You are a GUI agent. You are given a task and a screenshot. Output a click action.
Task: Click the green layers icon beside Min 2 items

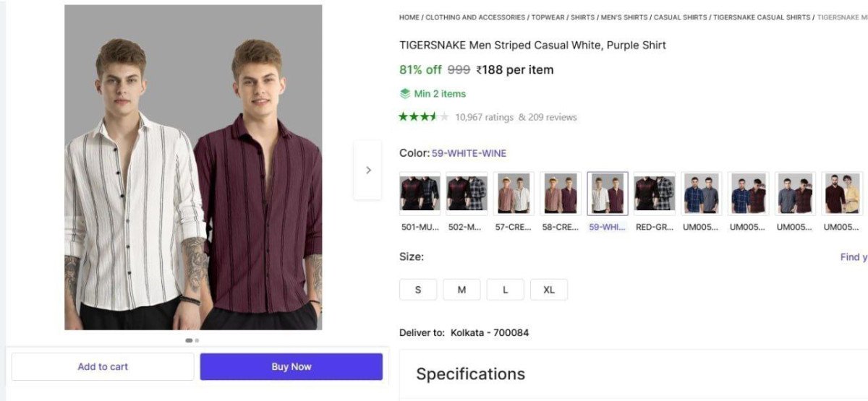(405, 93)
